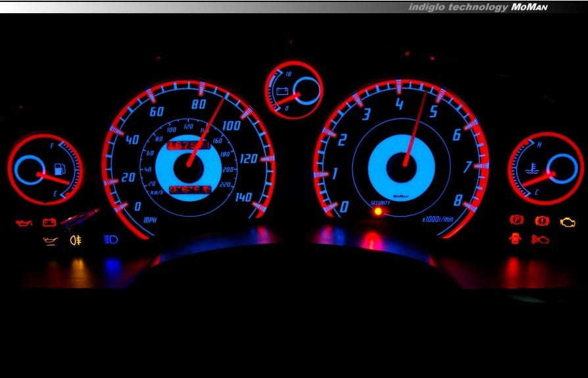Click the orange SECURITY indicator light
Image resolution: width=588 pixels, height=378 pixels.
tap(378, 211)
